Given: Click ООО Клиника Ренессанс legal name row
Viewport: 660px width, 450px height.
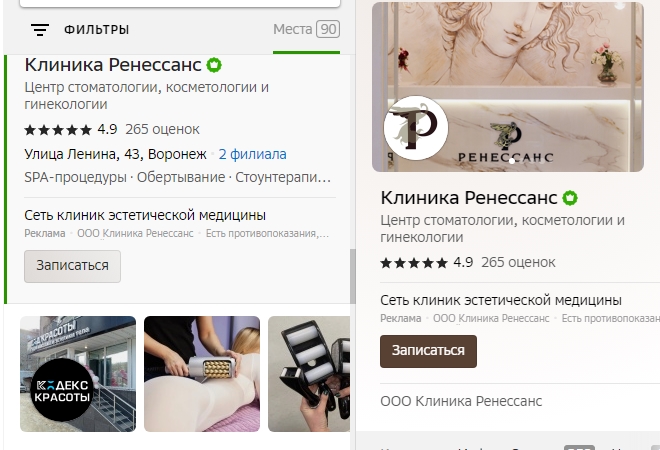Looking at the screenshot, I should pyautogui.click(x=461, y=401).
